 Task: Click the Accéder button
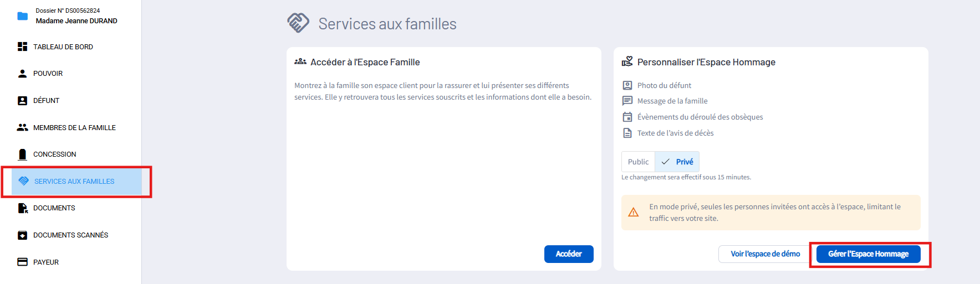[569, 254]
